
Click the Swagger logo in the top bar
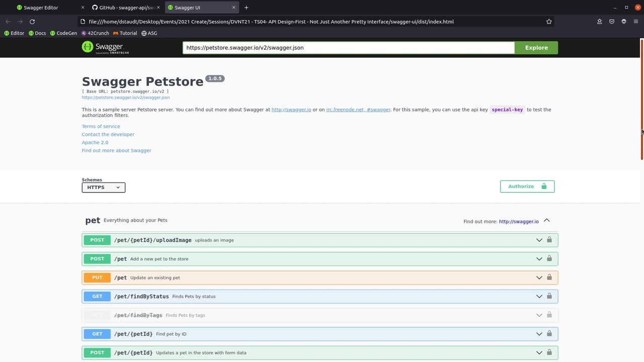105,47
